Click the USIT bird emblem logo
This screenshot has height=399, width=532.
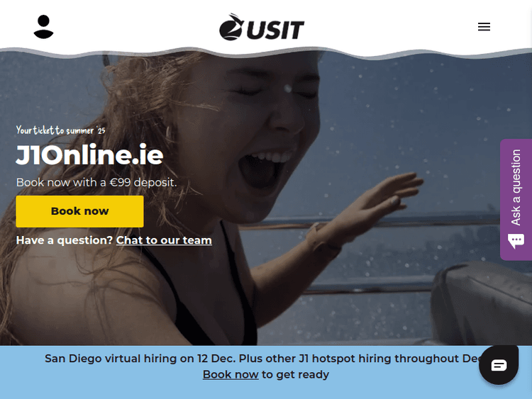click(x=232, y=27)
